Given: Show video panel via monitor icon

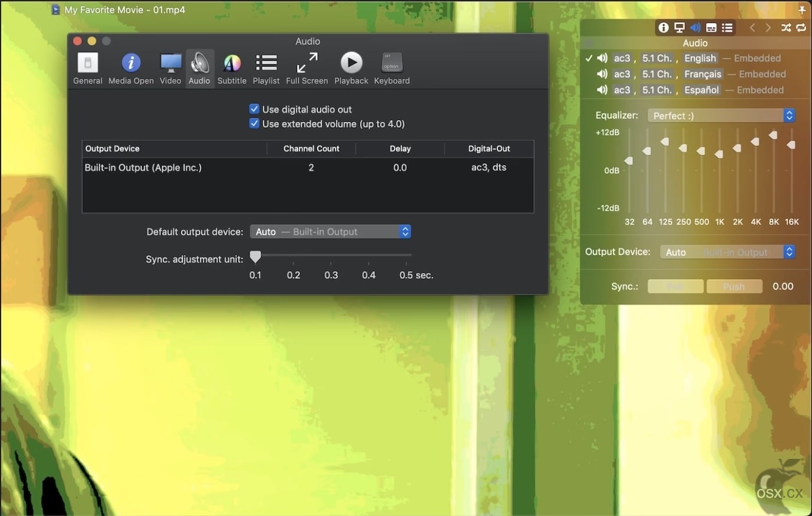Looking at the screenshot, I should [x=679, y=28].
